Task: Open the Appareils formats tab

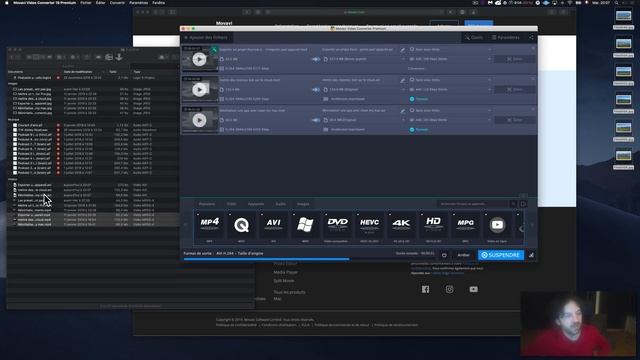Action: (256, 204)
